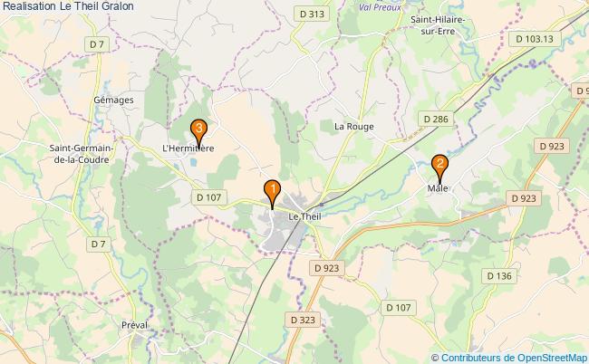Click the Gémages village label
The height and width of the screenshot is (364, 589).
pos(113,101)
